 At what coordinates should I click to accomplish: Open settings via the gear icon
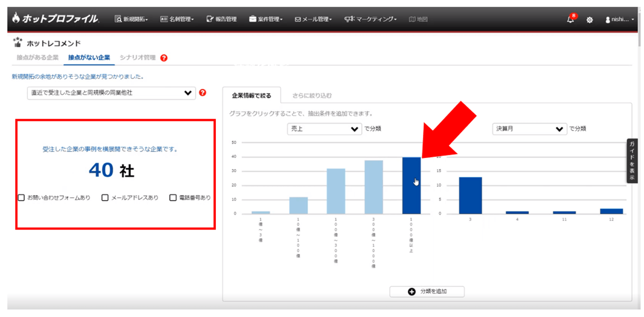pos(589,19)
